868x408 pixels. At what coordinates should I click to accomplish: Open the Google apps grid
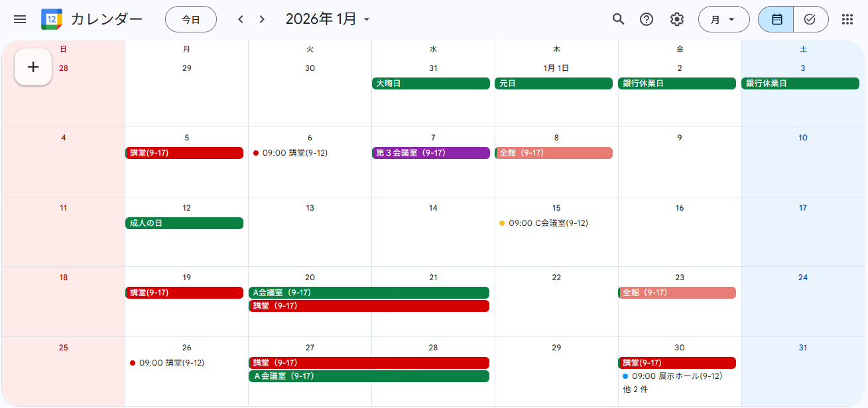point(847,19)
